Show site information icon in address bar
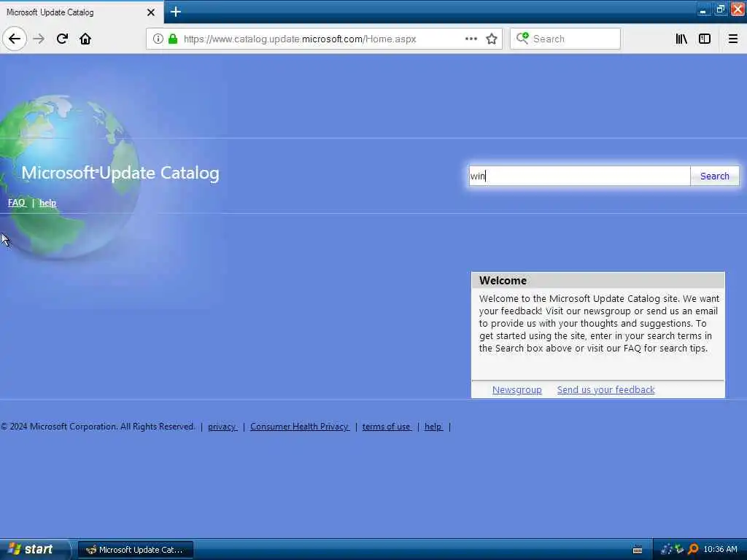747x560 pixels. coord(158,39)
